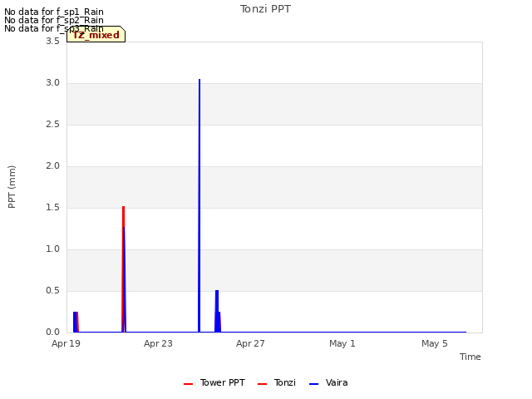This screenshot has height=399, width=532.
Task: Click the 'No data for f_sp2_Rain' message
Action: pyautogui.click(x=54, y=20)
